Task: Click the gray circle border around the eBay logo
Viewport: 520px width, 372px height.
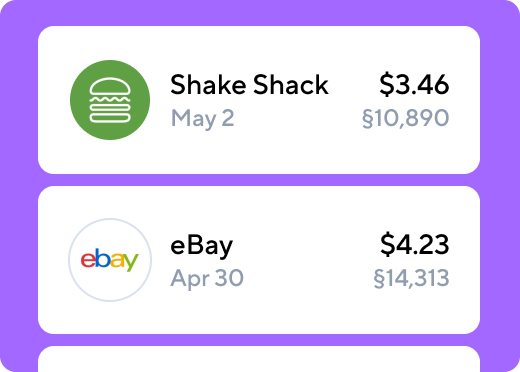Action: 110,219
